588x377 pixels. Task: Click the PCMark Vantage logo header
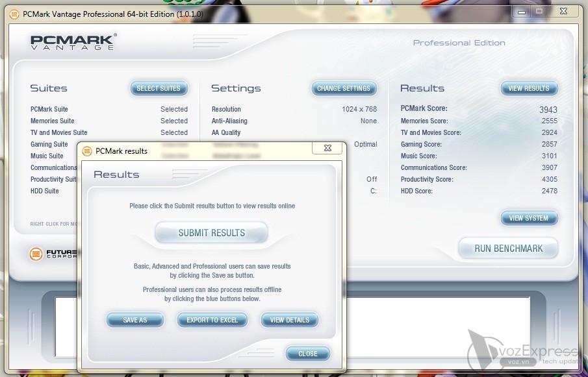click(73, 42)
